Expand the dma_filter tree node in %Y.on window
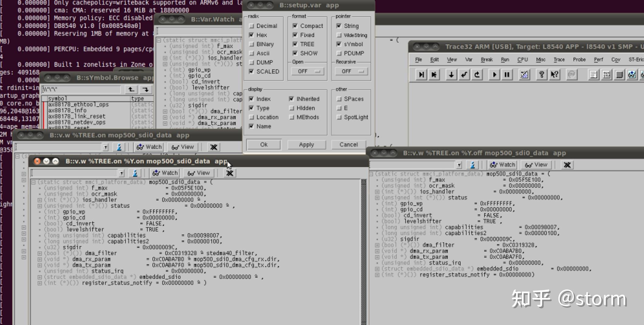The width and height of the screenshot is (644, 325). click(40, 253)
